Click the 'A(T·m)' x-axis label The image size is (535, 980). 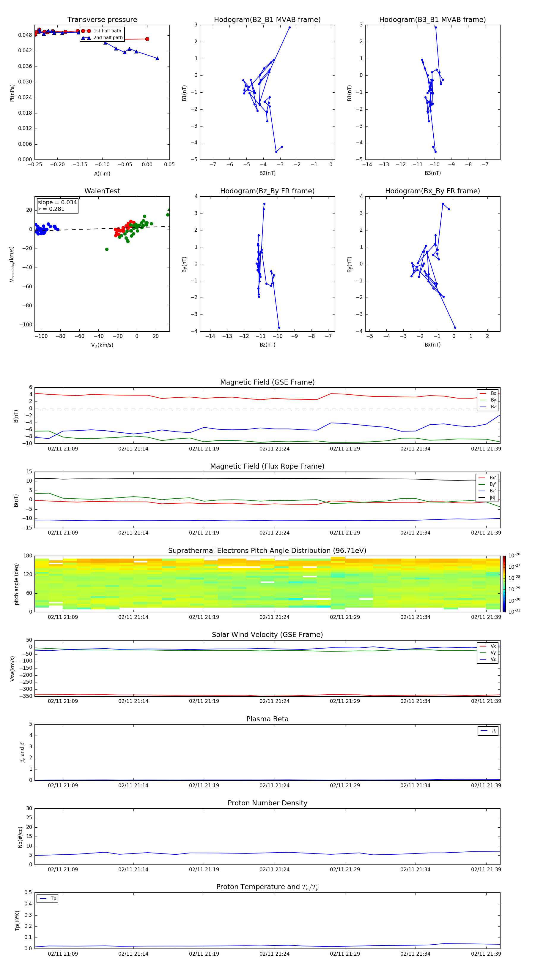click(x=102, y=173)
